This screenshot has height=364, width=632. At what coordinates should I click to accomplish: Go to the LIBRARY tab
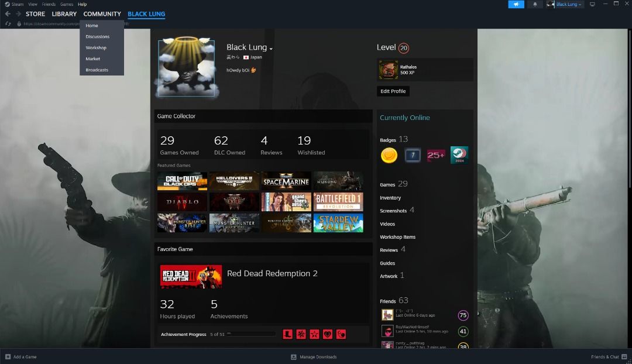click(64, 13)
